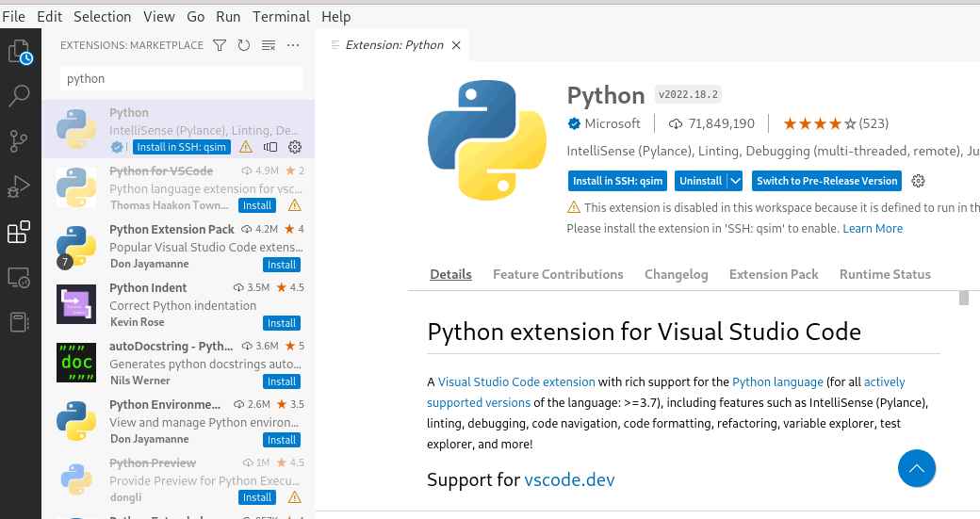Viewport: 980px width, 519px height.
Task: Install Python for VSCode extension
Action: point(257,205)
